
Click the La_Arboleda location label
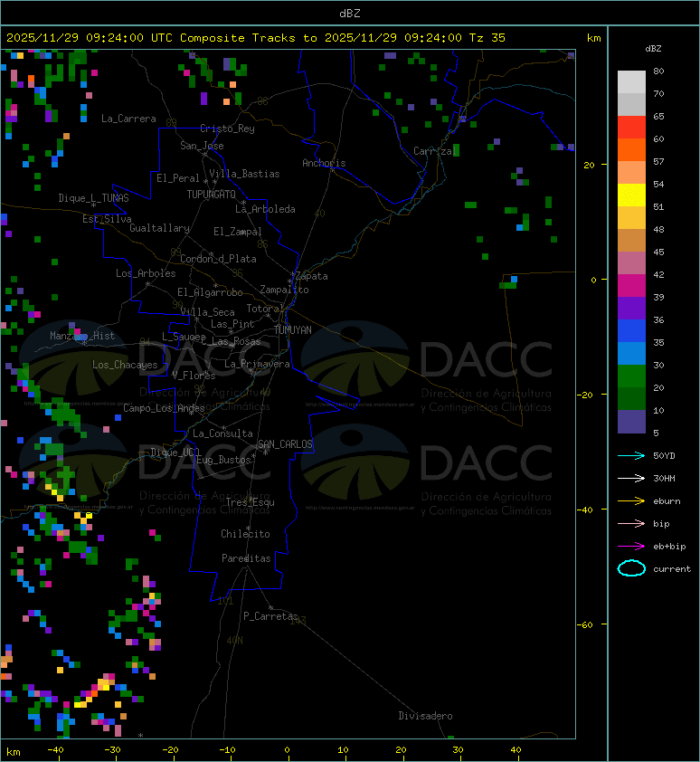(x=265, y=209)
